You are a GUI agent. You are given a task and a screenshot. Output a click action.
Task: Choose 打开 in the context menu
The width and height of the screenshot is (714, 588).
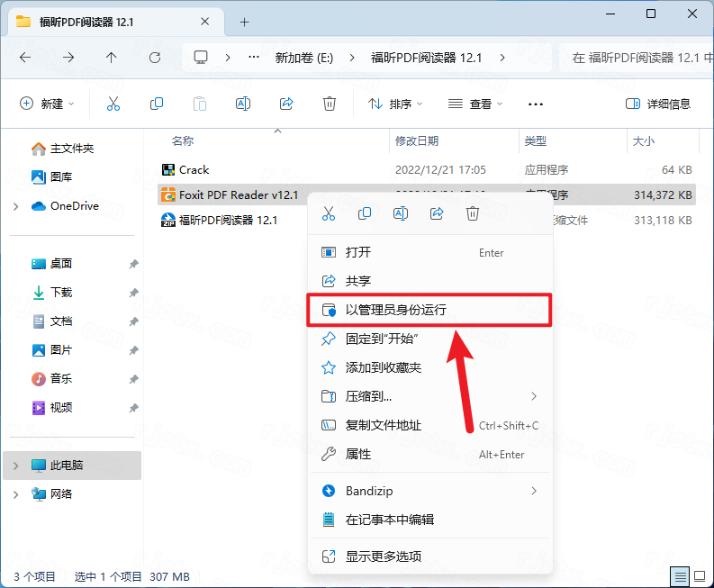click(x=429, y=252)
